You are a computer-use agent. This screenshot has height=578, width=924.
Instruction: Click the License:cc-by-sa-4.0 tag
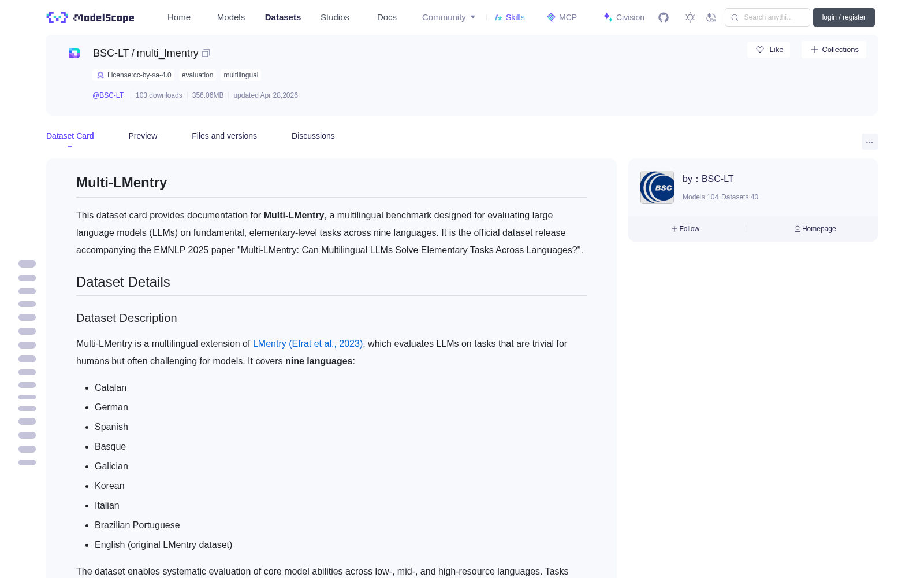coord(133,75)
